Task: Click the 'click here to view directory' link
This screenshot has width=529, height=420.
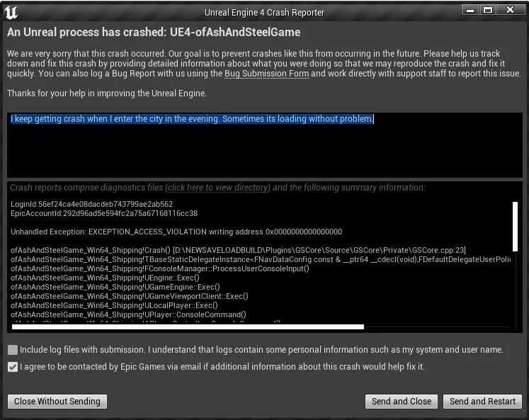Action: pos(218,188)
